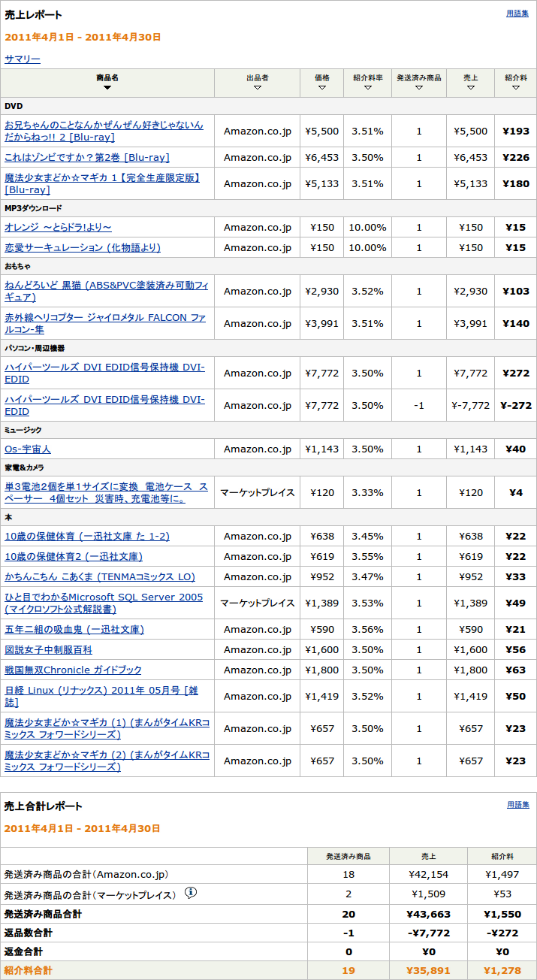Open 用語集 link in 売上合計レポート section
Image resolution: width=537 pixels, height=980 pixels.
pos(517,805)
